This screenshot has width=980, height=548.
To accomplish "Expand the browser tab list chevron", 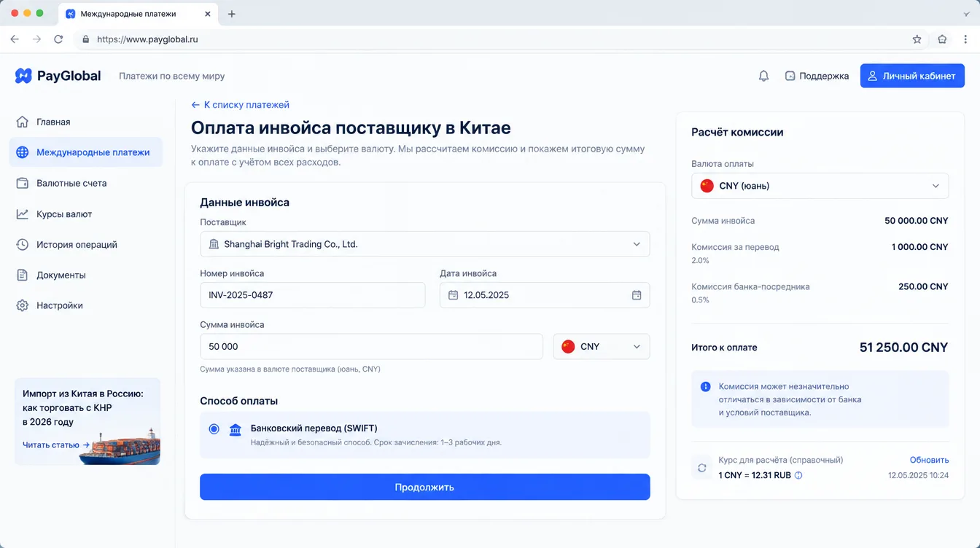I will click(x=967, y=14).
